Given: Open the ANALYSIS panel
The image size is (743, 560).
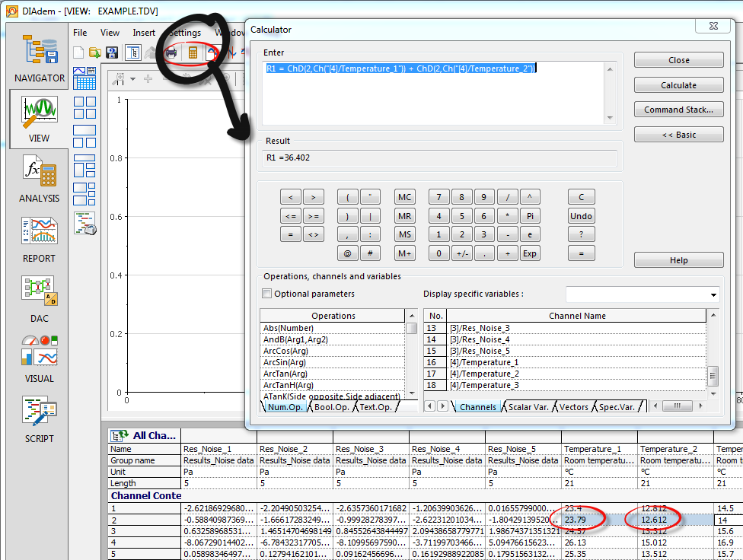Looking at the screenshot, I should pos(40,179).
